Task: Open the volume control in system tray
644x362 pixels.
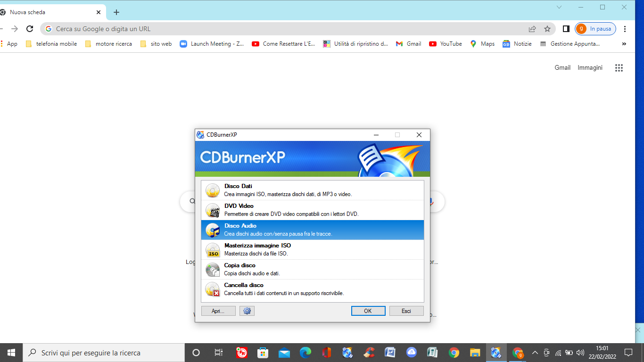Action: coord(580,353)
